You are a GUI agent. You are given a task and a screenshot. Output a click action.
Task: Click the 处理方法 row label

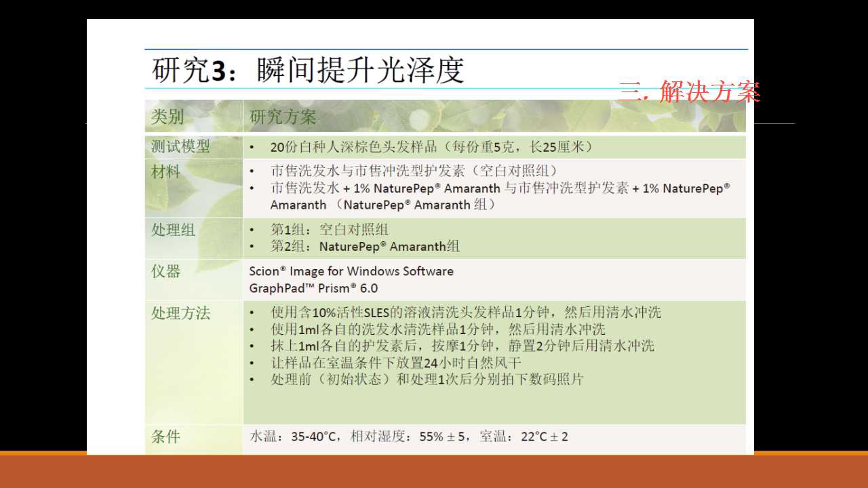click(180, 313)
